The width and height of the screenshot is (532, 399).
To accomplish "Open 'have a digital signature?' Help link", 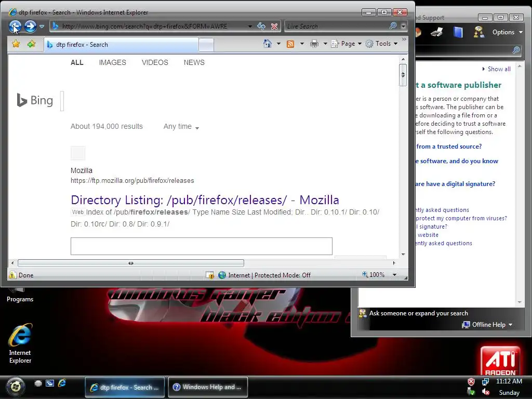I will pyautogui.click(x=456, y=184).
